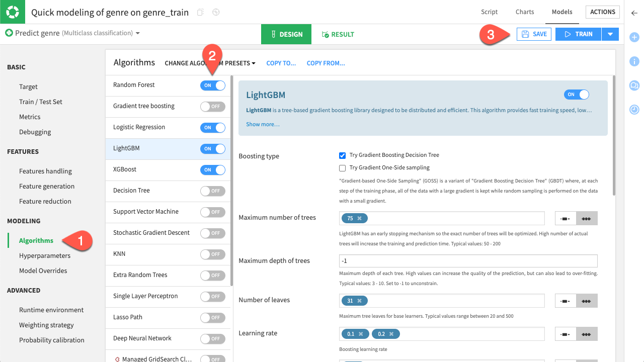Viewport: 644px width, 362px height.
Task: Open the dropdown arrow beside TRAIN
Action: click(x=610, y=34)
